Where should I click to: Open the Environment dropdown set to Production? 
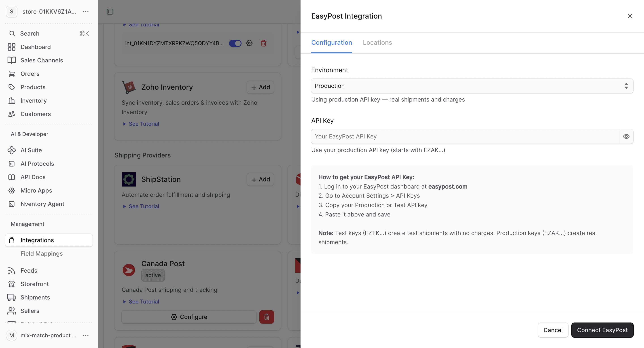pyautogui.click(x=472, y=86)
